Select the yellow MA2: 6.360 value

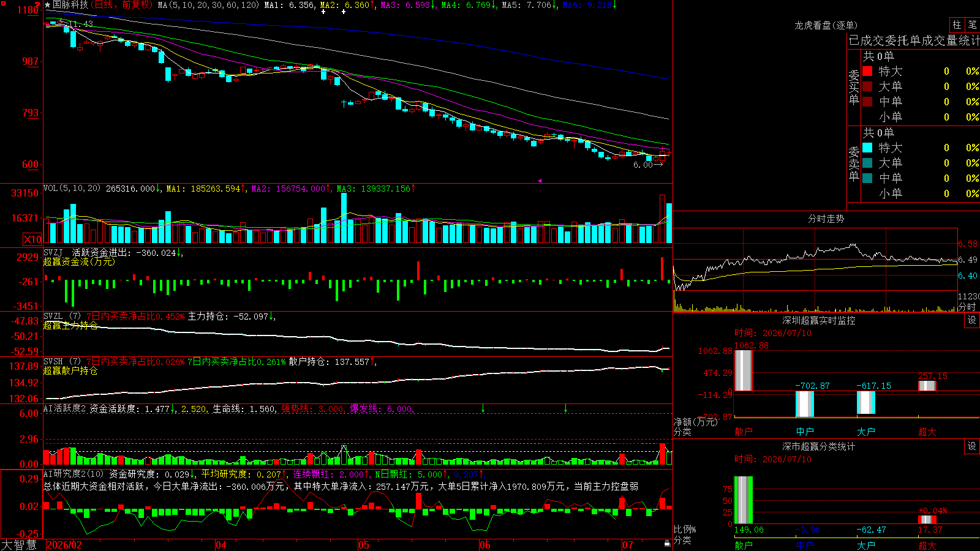pyautogui.click(x=345, y=5)
